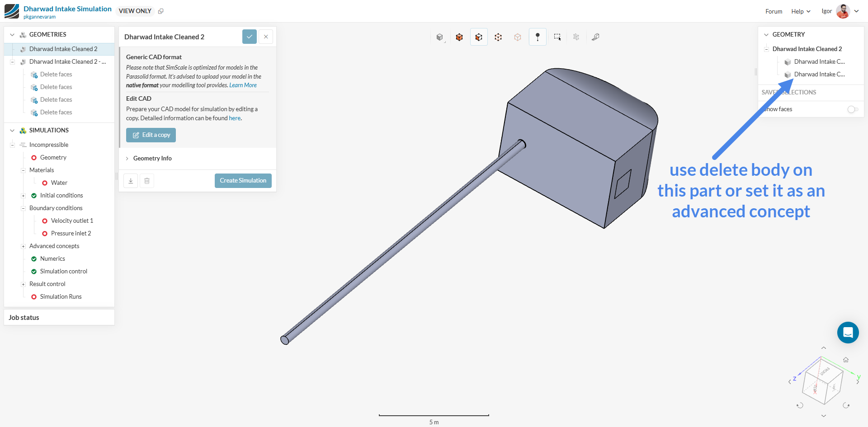Image resolution: width=868 pixels, height=427 pixels.
Task: Activate the face selection mode icon
Action: (x=479, y=37)
